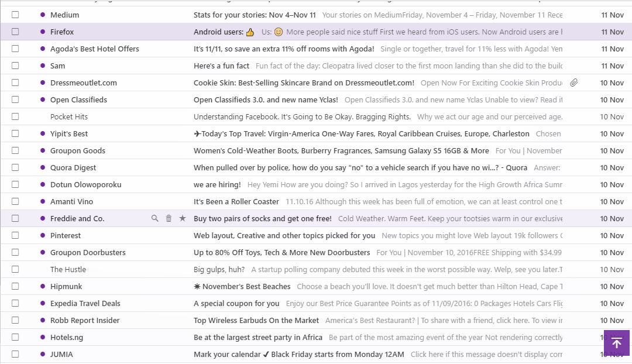Check the Agoda's Best Hotel Offers email
Image resolution: width=632 pixels, height=364 pixels.
click(15, 49)
